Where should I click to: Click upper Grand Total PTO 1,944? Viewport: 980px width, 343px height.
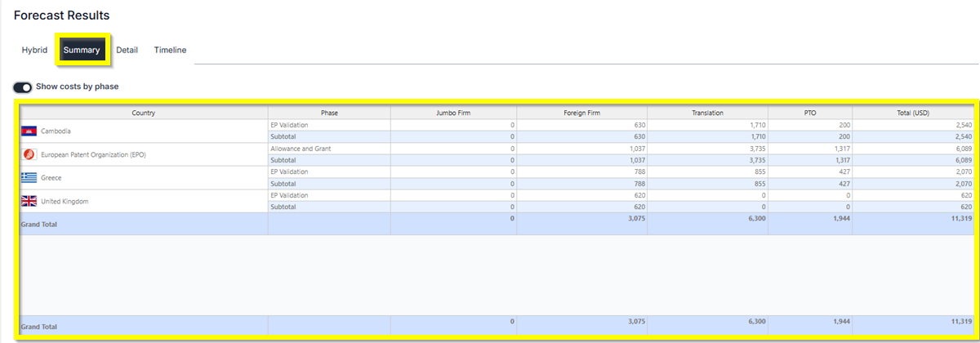(840, 219)
